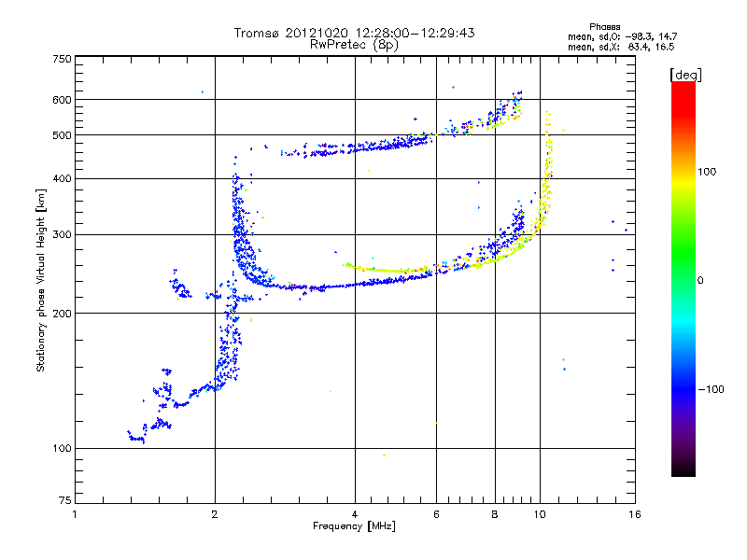Click the y-axis '100' label

(x=62, y=449)
